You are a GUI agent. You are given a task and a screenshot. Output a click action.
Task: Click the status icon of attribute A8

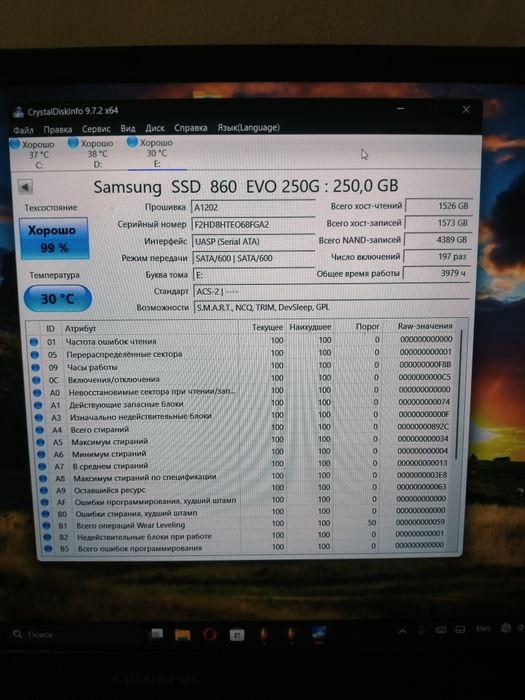43,479
